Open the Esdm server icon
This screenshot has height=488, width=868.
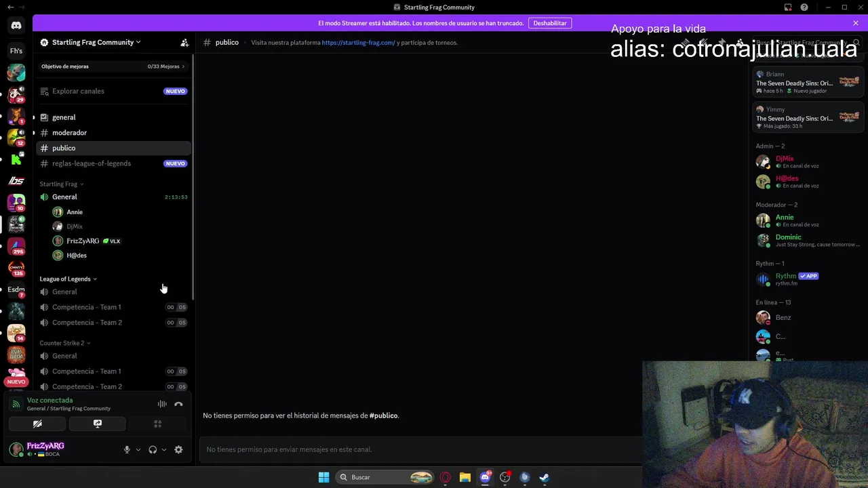[x=16, y=289]
